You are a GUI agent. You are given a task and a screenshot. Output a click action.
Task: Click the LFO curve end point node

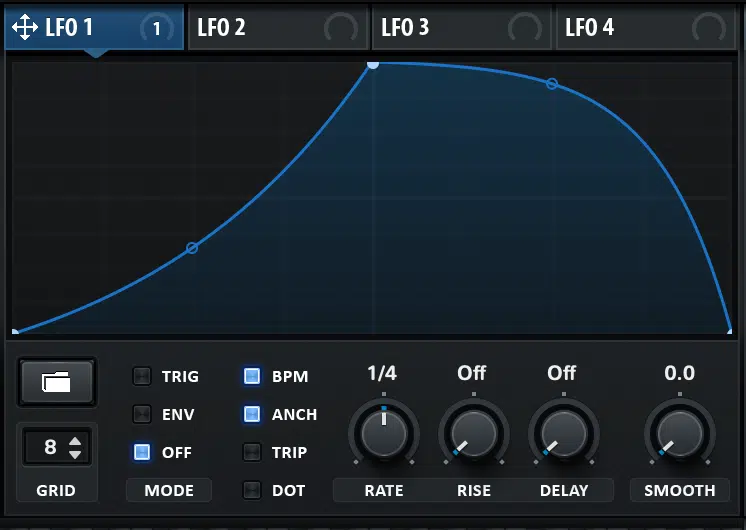click(x=730, y=332)
